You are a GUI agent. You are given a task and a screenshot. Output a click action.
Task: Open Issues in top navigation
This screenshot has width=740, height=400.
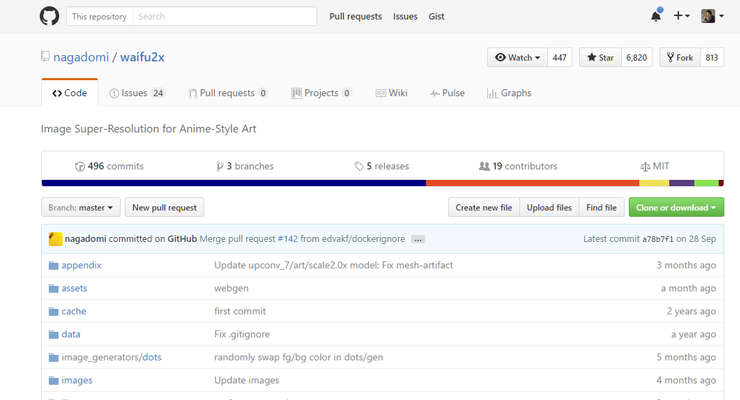405,17
